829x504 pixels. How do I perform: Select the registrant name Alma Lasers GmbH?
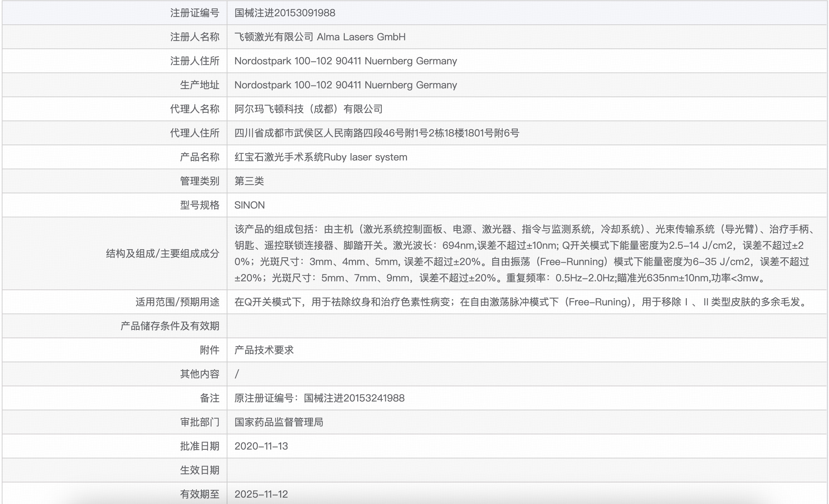[x=320, y=36]
